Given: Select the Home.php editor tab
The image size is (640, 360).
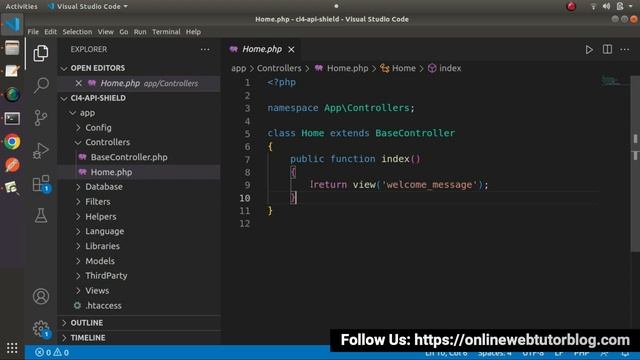Looking at the screenshot, I should [261, 49].
